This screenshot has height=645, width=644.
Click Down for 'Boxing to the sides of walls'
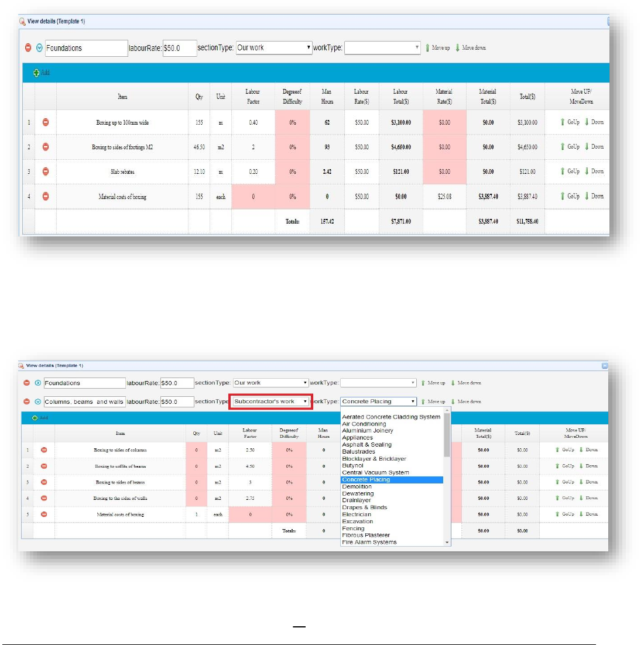click(589, 498)
